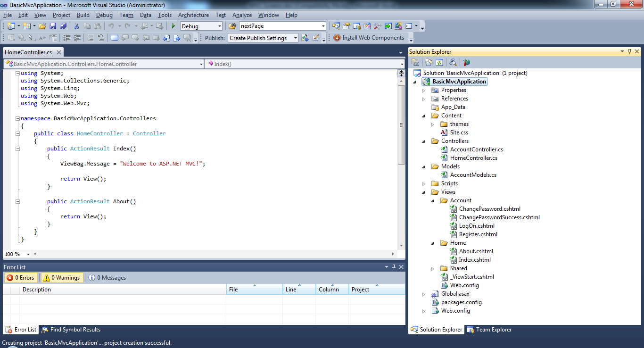Open the Build menu
Viewport: 644px width, 348px height.
(83, 15)
